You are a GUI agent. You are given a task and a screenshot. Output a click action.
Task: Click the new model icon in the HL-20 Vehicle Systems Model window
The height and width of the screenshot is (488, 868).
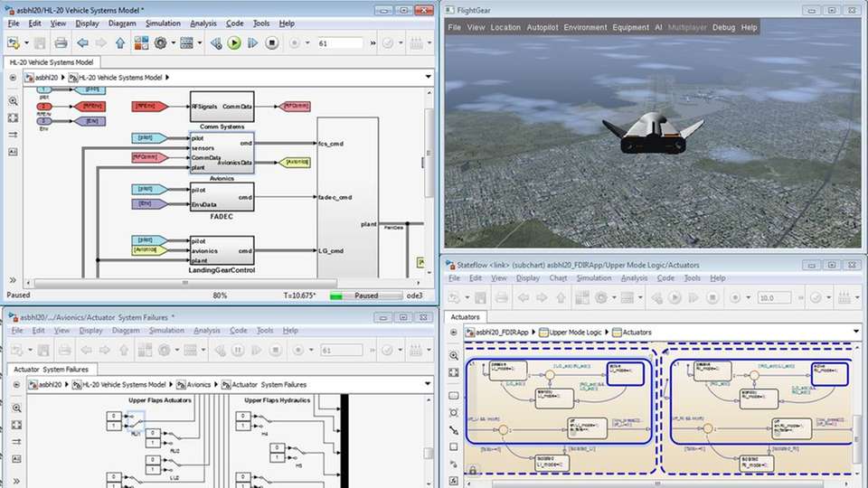point(14,42)
